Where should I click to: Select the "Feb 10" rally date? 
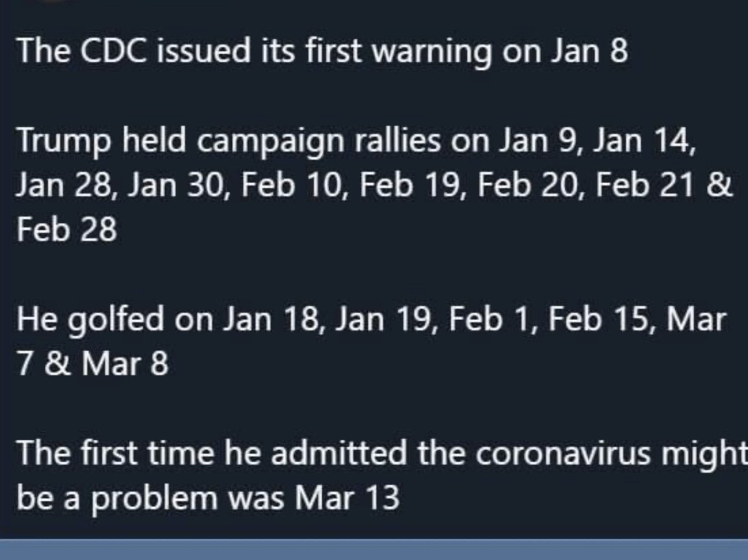289,186
